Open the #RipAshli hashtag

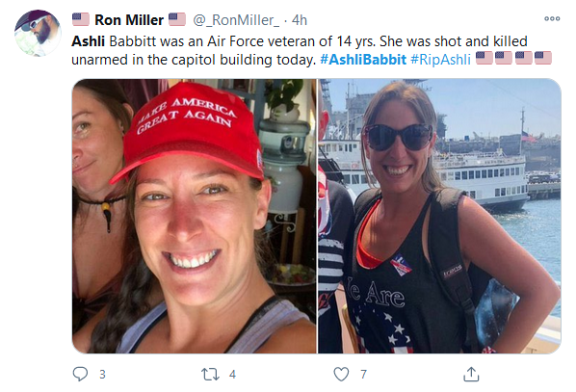tap(440, 60)
